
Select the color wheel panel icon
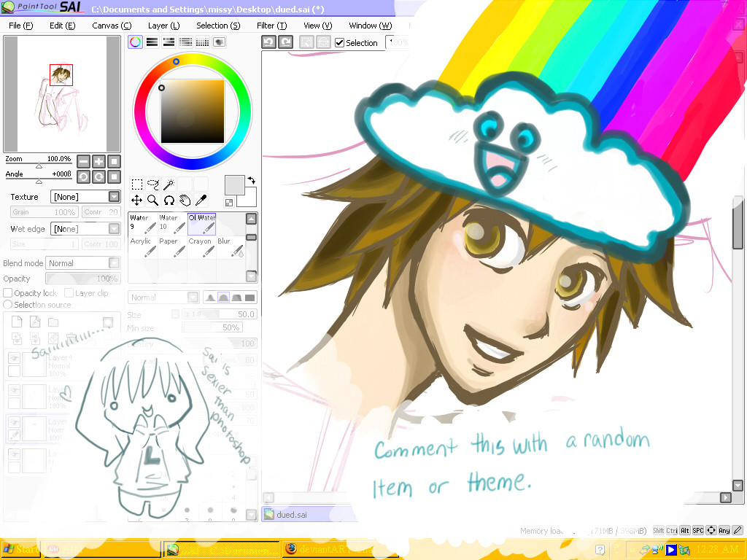click(135, 42)
